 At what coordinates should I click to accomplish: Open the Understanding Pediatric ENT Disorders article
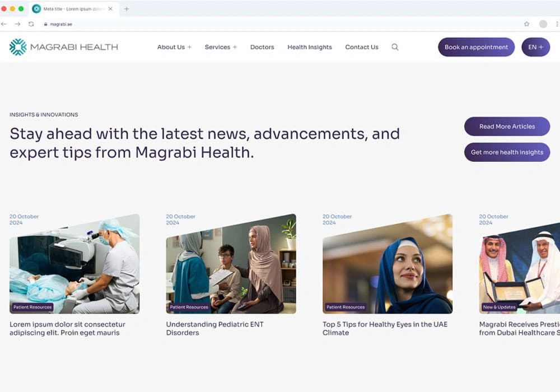coord(214,328)
